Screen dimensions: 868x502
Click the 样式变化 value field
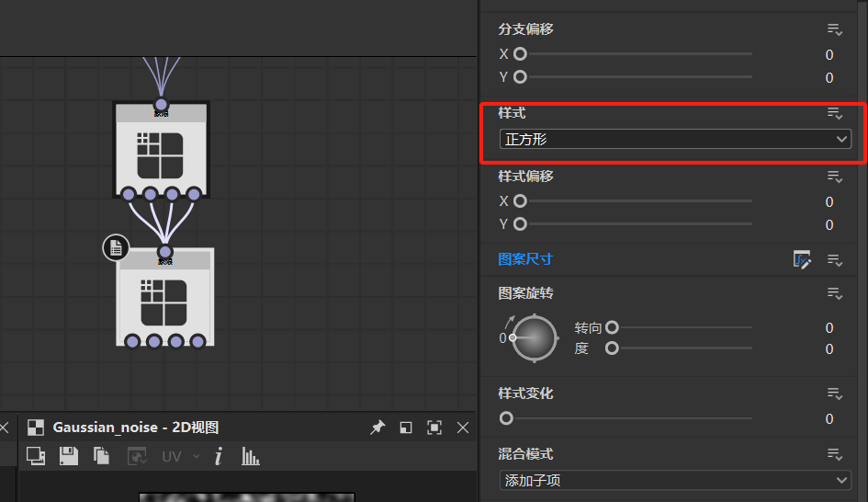tap(829, 419)
